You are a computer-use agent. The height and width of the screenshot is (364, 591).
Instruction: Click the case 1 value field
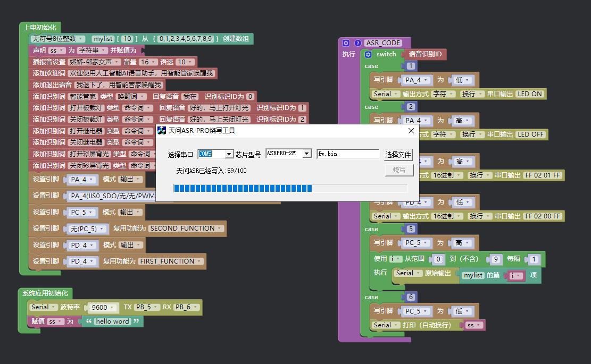coord(411,66)
